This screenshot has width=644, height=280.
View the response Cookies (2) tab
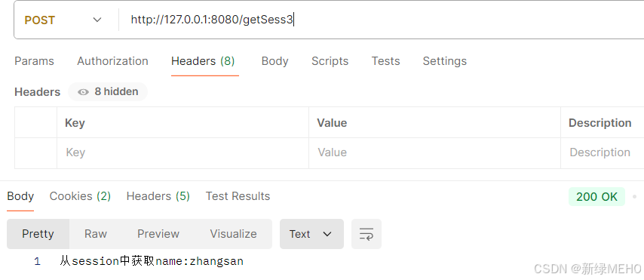coord(80,196)
